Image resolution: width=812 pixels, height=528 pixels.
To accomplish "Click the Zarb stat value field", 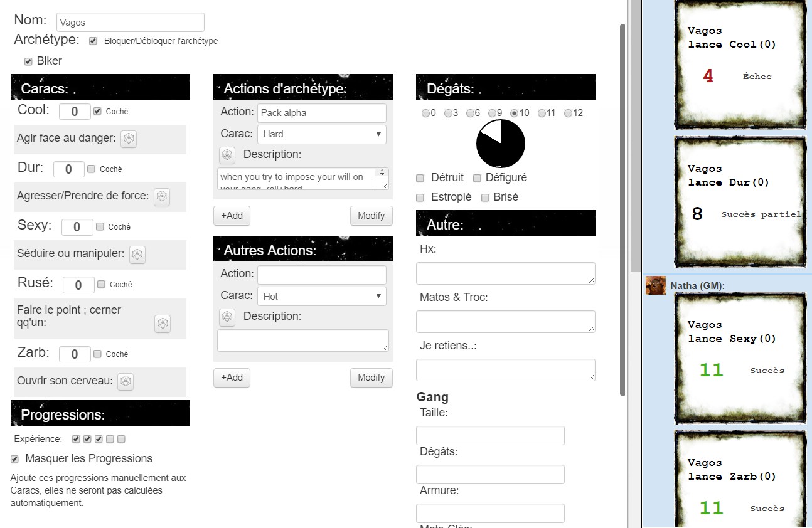I will tap(75, 354).
